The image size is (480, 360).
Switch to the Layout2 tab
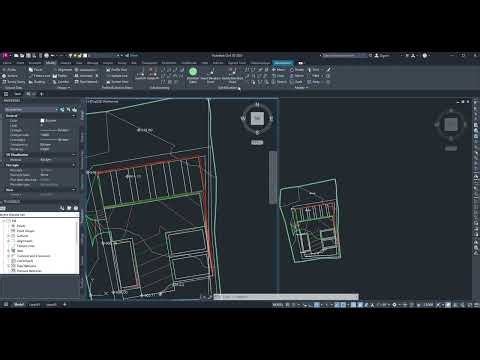(51, 304)
